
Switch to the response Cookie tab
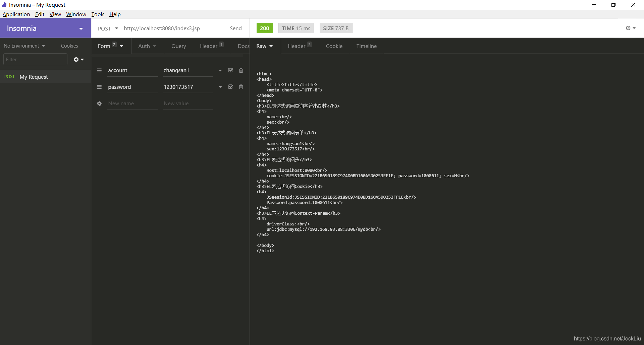pyautogui.click(x=334, y=46)
